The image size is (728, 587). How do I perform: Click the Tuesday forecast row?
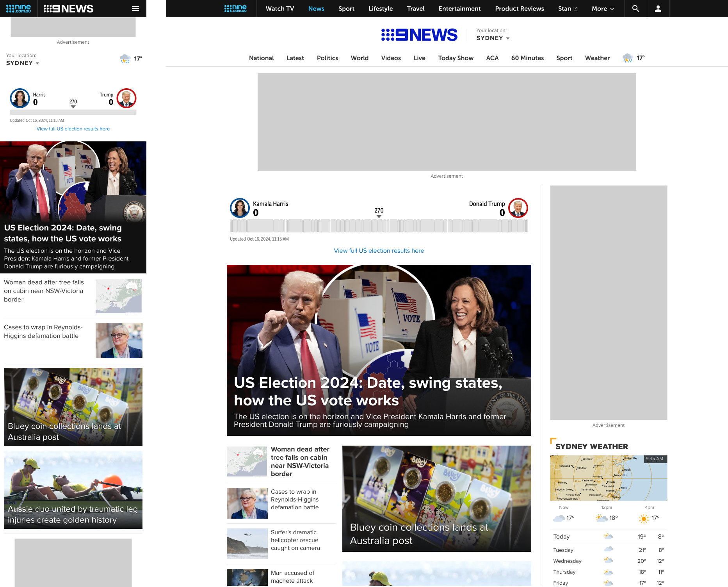[609, 550]
